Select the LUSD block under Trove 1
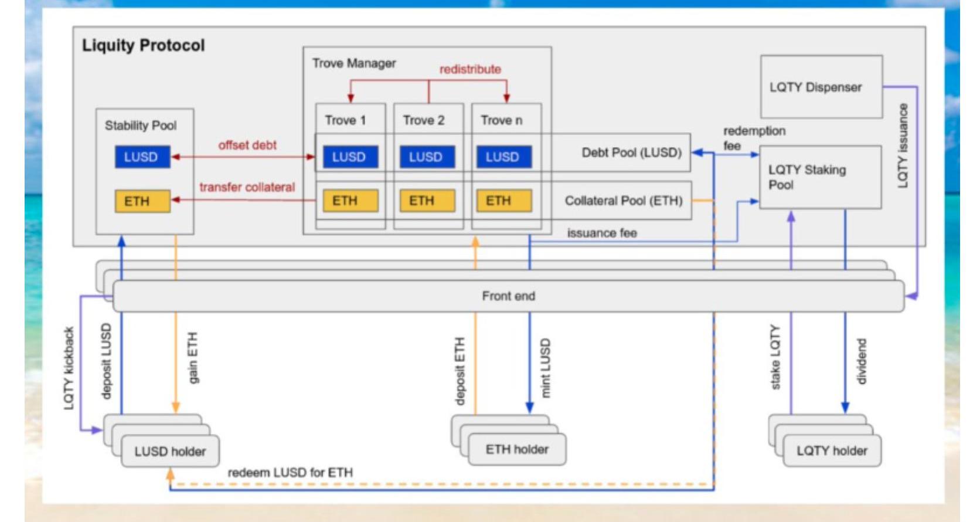980x522 pixels. click(350, 157)
